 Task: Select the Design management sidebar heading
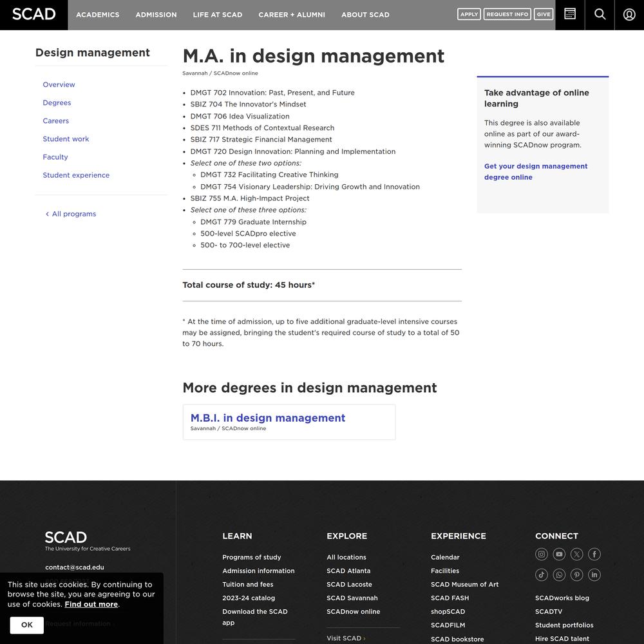pos(92,53)
